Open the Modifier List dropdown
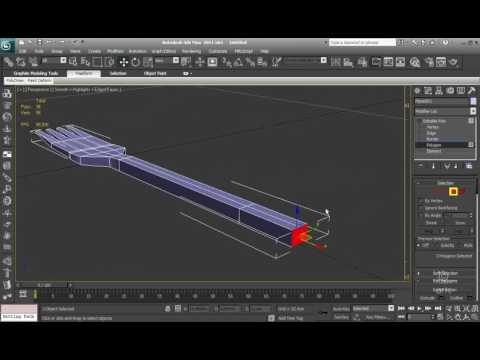The width and height of the screenshot is (480, 360). click(x=473, y=111)
